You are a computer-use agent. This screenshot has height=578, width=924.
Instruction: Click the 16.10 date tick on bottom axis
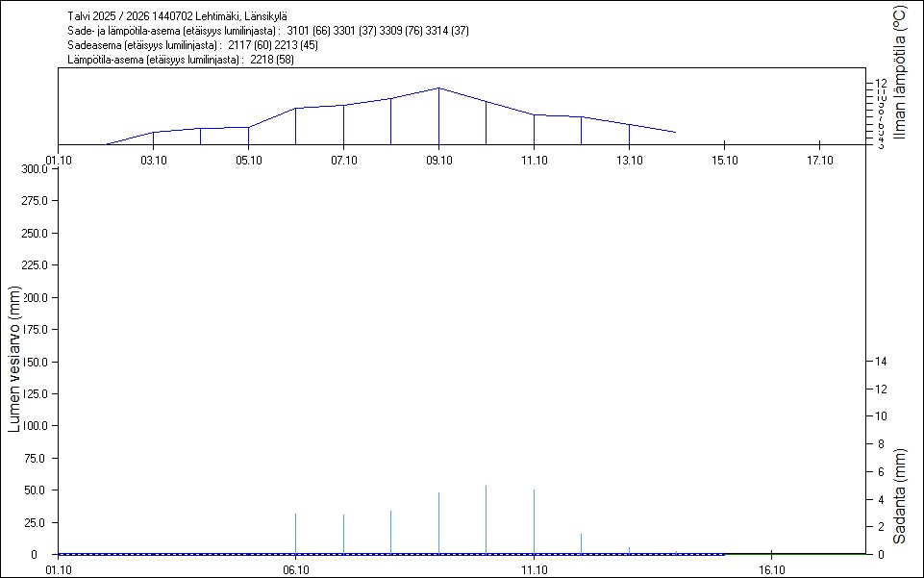(771, 569)
